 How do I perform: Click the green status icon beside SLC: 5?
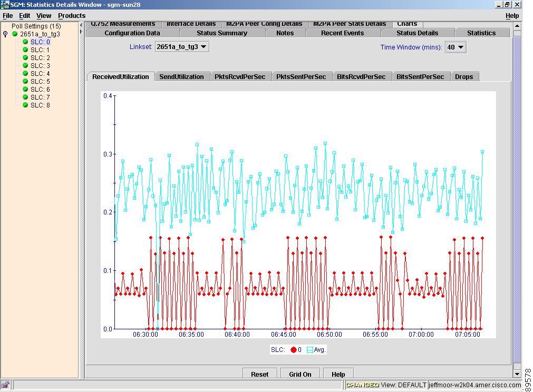click(x=25, y=82)
